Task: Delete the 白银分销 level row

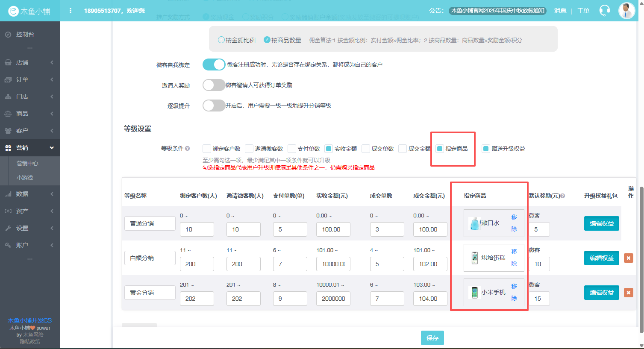Action: [628, 258]
